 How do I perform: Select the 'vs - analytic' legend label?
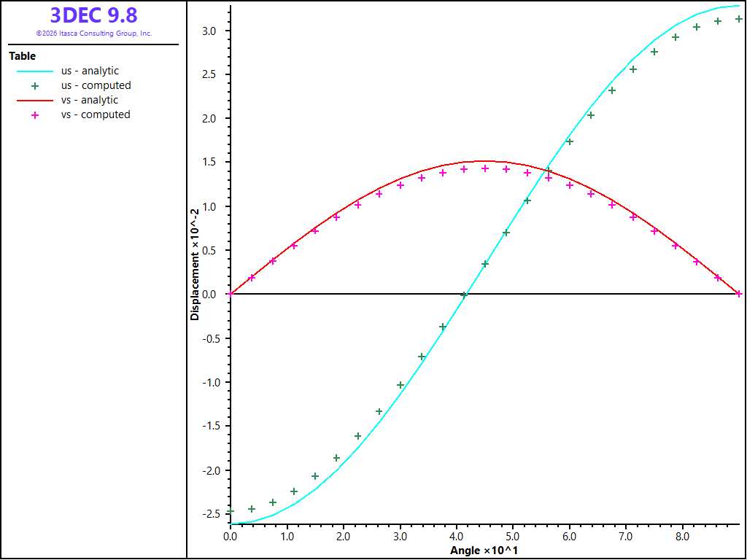[90, 100]
